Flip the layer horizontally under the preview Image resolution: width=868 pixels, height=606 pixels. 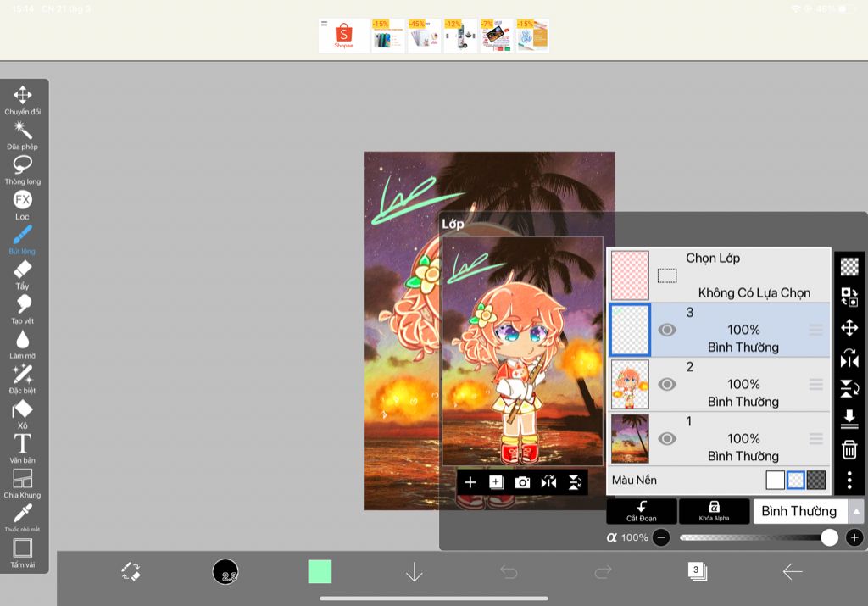[548, 482]
